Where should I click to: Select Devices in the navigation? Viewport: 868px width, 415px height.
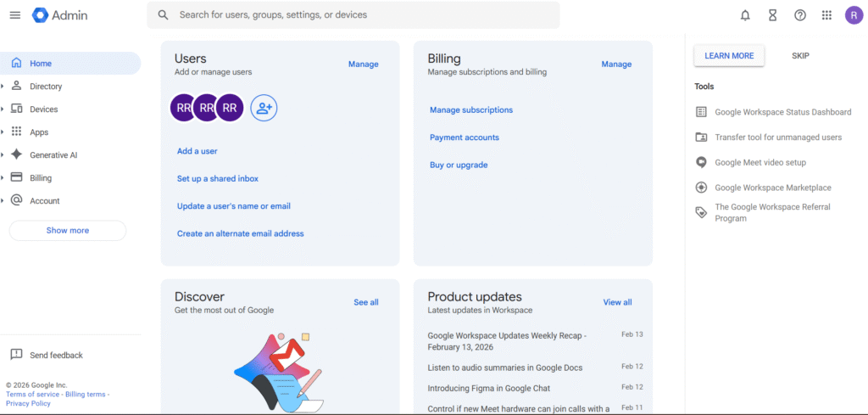click(44, 109)
